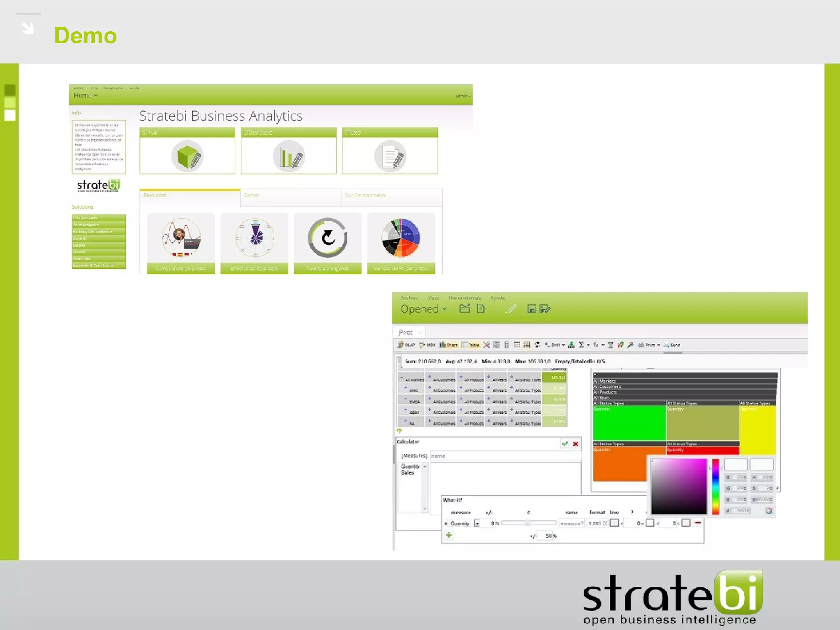The height and width of the screenshot is (630, 840).
Task: Remove what-if row with red minus
Action: [698, 523]
